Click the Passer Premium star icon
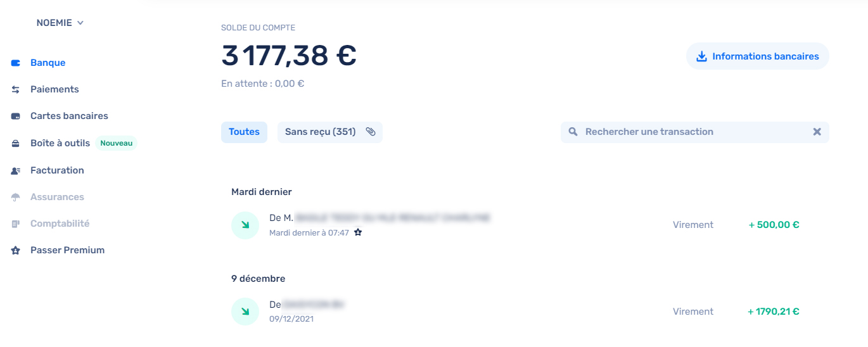Image resolution: width=868 pixels, height=347 pixels. pyautogui.click(x=16, y=250)
